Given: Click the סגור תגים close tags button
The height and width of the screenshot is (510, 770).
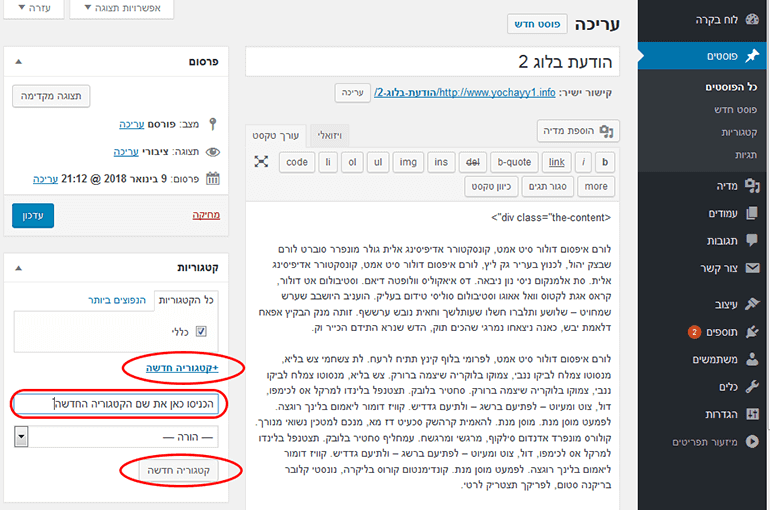Looking at the screenshot, I should [x=548, y=187].
